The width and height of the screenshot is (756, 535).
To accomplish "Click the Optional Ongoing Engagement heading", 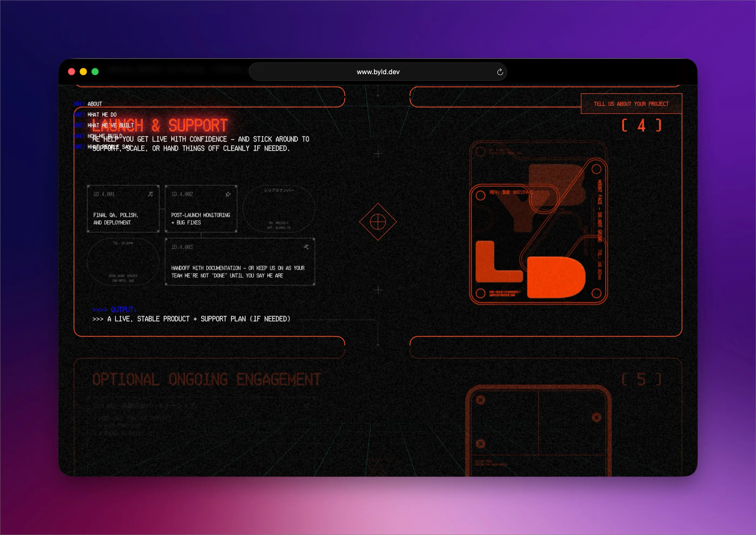I will tap(207, 379).
